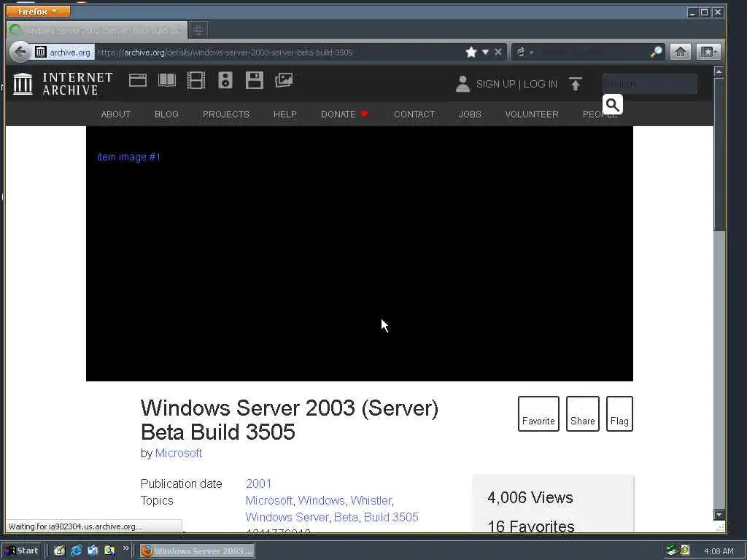
Task: Stop page loading with the X icon
Action: click(498, 52)
